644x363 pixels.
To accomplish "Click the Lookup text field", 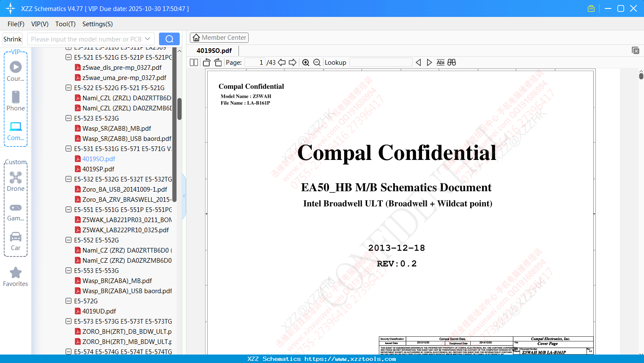I will 381,63.
